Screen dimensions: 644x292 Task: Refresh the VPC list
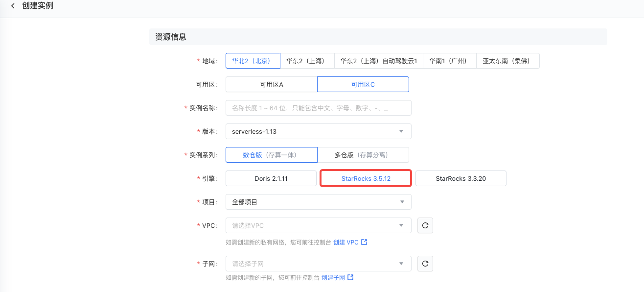pyautogui.click(x=425, y=225)
